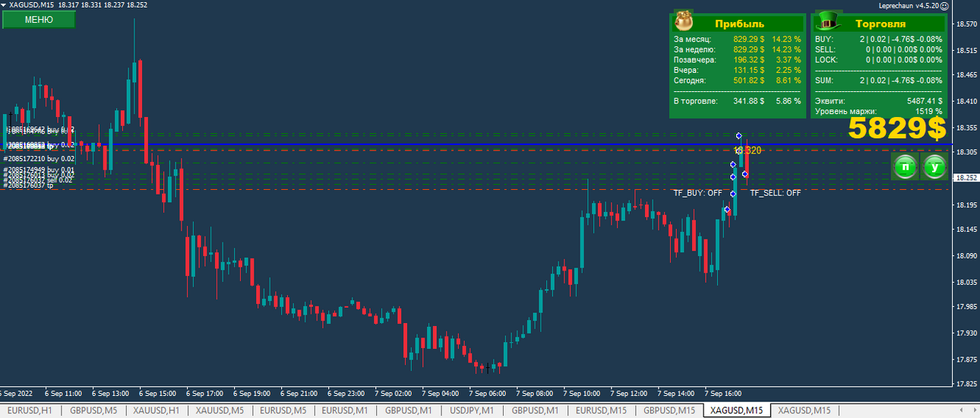Viewport: 980px width, 418px height.
Task: Click the round green У button
Action: [x=934, y=166]
